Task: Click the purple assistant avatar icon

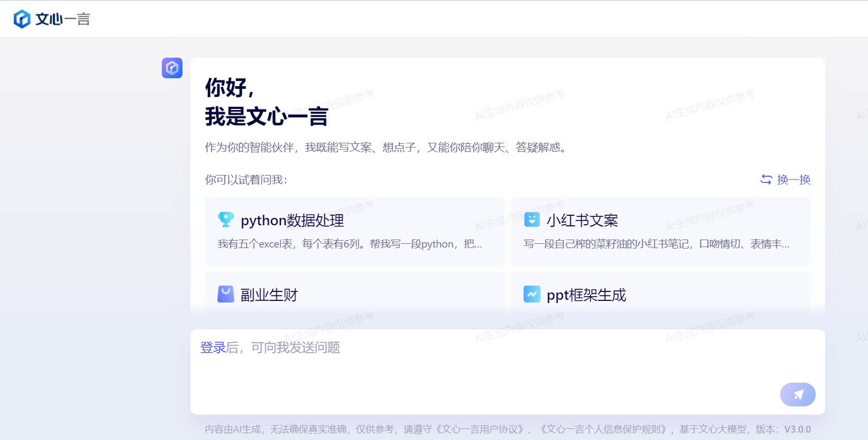Action: (172, 68)
